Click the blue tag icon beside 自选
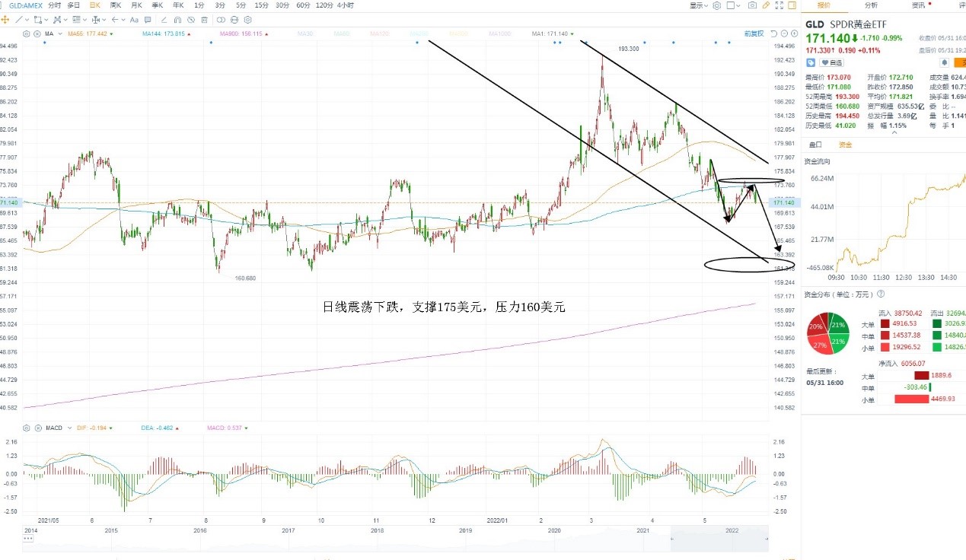 811,62
